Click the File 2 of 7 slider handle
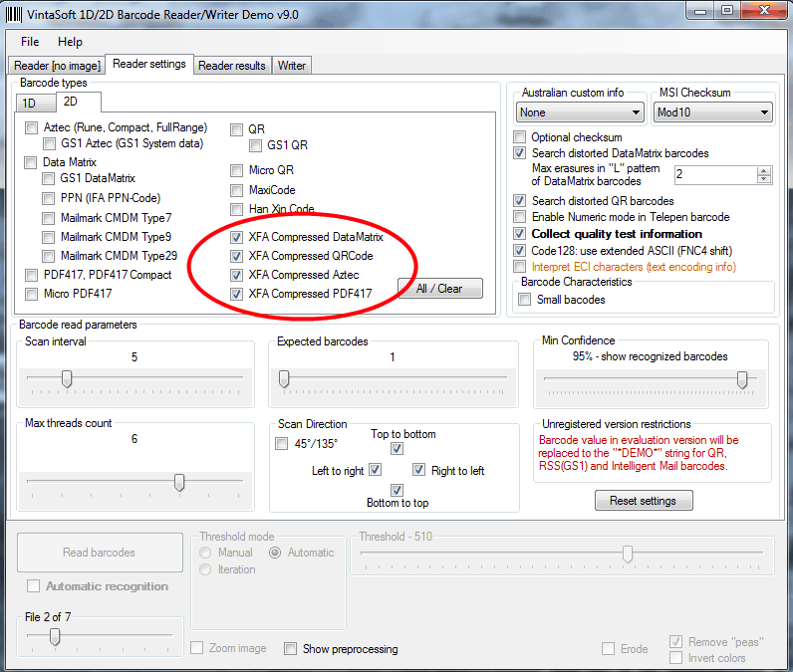Image resolution: width=793 pixels, height=672 pixels. coord(55,636)
